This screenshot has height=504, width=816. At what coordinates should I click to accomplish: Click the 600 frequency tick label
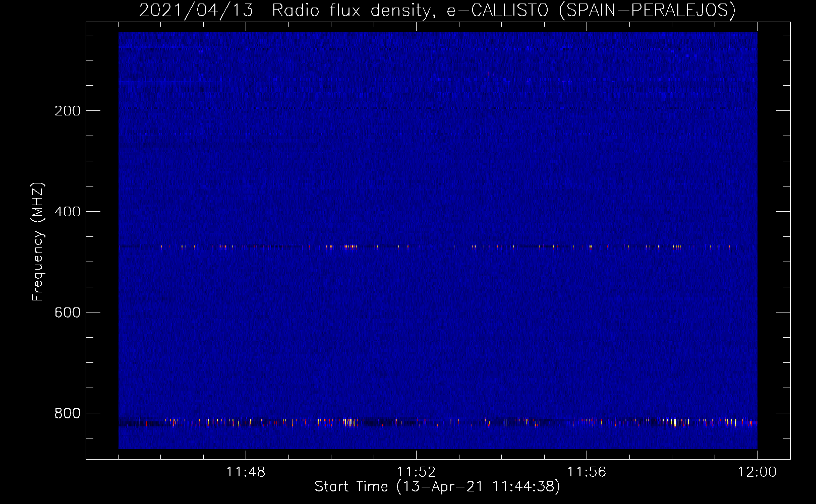(x=68, y=312)
